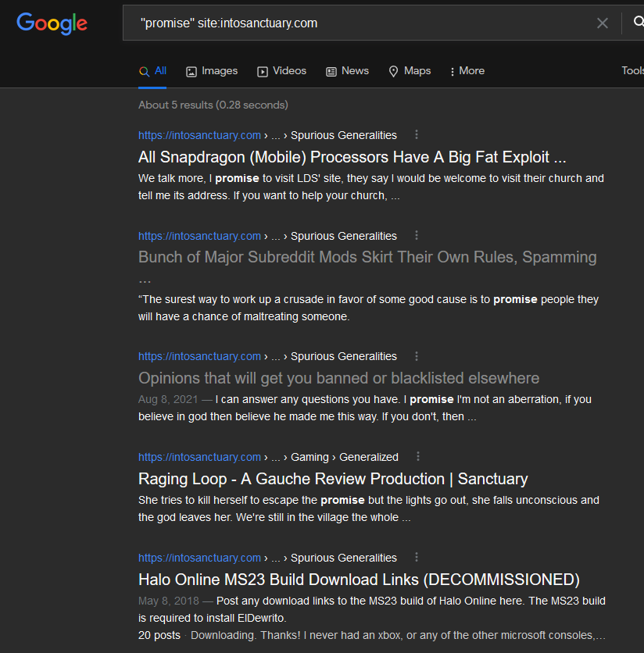Click the '20 posts' text
644x653 pixels.
(x=159, y=636)
